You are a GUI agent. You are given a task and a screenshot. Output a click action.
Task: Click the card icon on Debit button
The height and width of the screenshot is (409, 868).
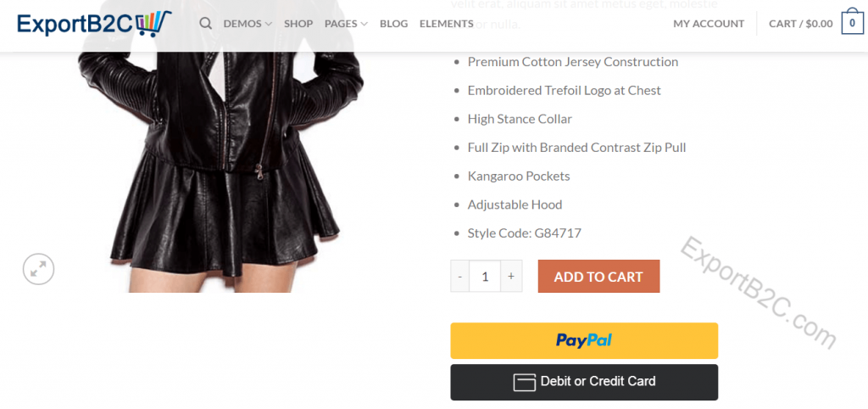tap(524, 382)
